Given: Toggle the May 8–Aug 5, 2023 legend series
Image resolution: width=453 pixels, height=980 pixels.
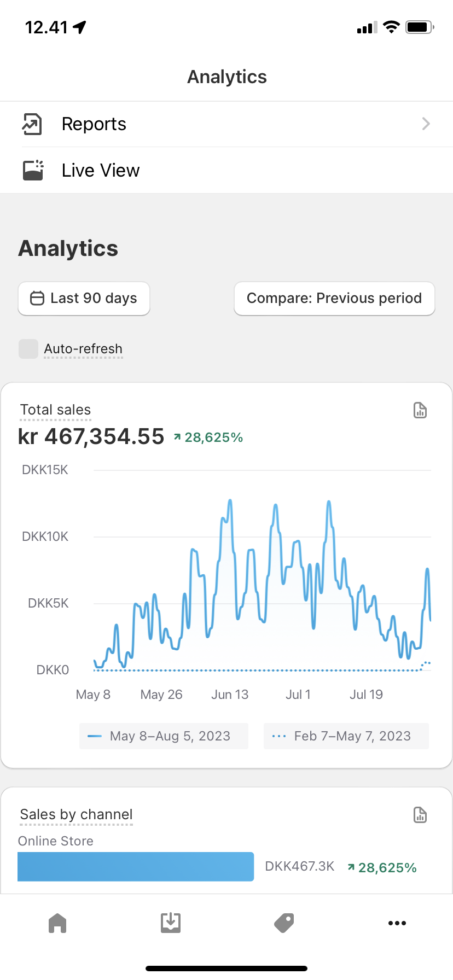Looking at the screenshot, I should pos(164,736).
